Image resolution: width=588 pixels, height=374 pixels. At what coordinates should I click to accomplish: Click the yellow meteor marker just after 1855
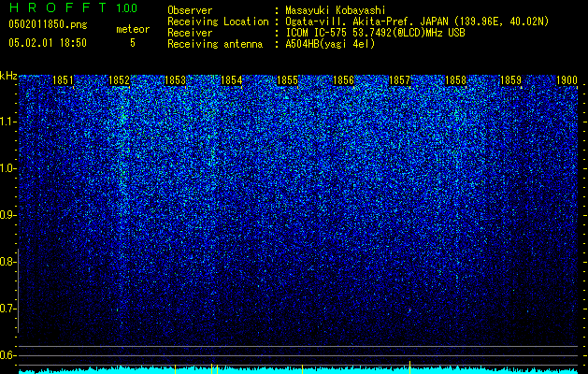coord(302,369)
